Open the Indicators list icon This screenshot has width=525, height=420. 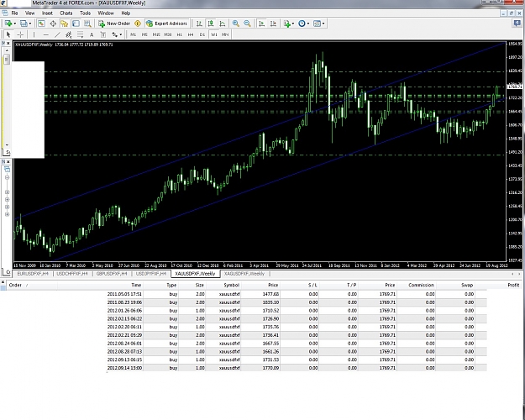[286, 24]
